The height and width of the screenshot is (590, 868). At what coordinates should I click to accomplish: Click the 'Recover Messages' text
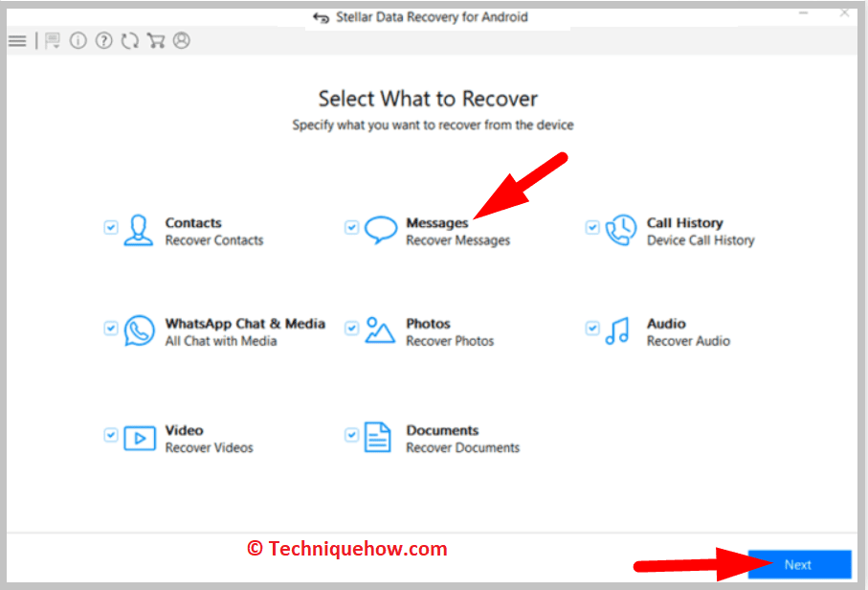(457, 240)
